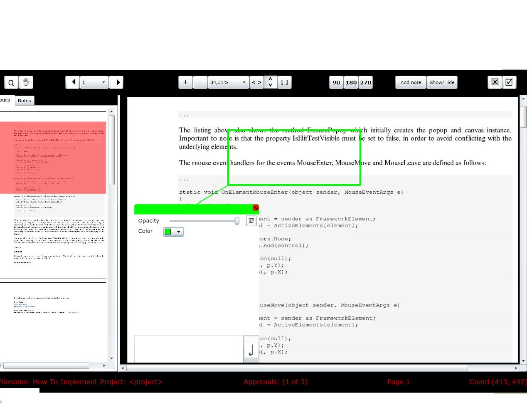Toggle the crossed checkbox in the top right
The image size is (532, 415).
click(495, 82)
